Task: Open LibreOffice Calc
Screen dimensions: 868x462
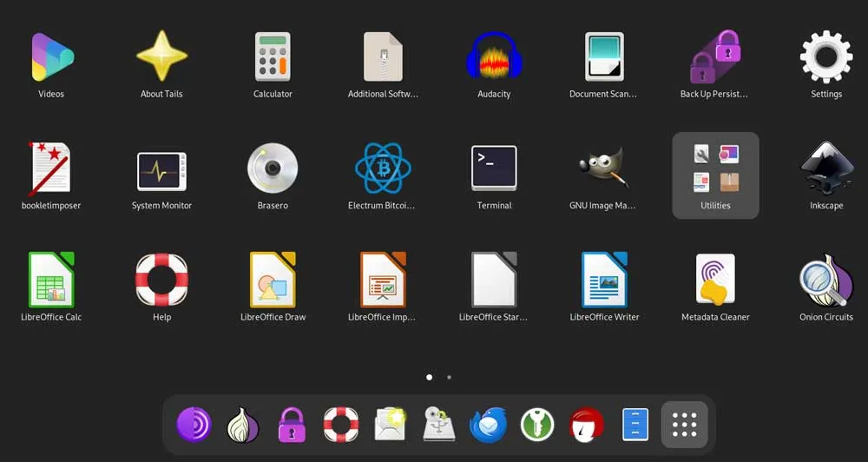Action: coord(51,280)
